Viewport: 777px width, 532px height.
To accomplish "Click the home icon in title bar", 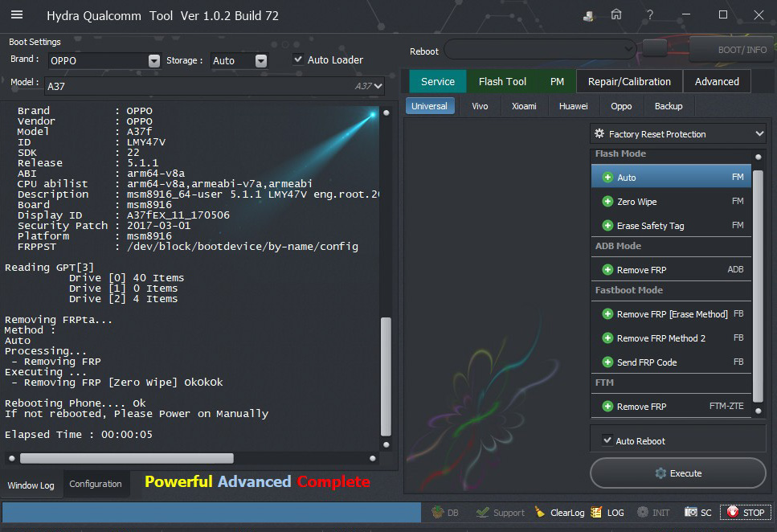I will click(616, 15).
